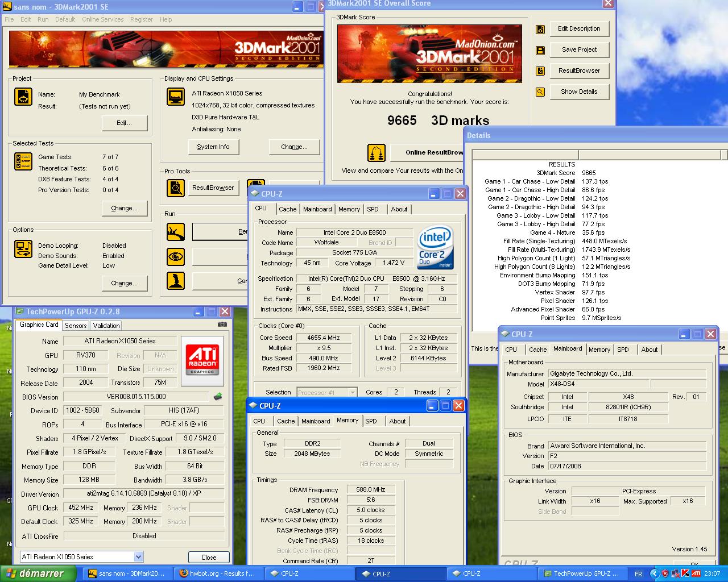Click the BIOS Version VER008.015.115.000 field
This screenshot has width=728, height=582.
pos(136,397)
